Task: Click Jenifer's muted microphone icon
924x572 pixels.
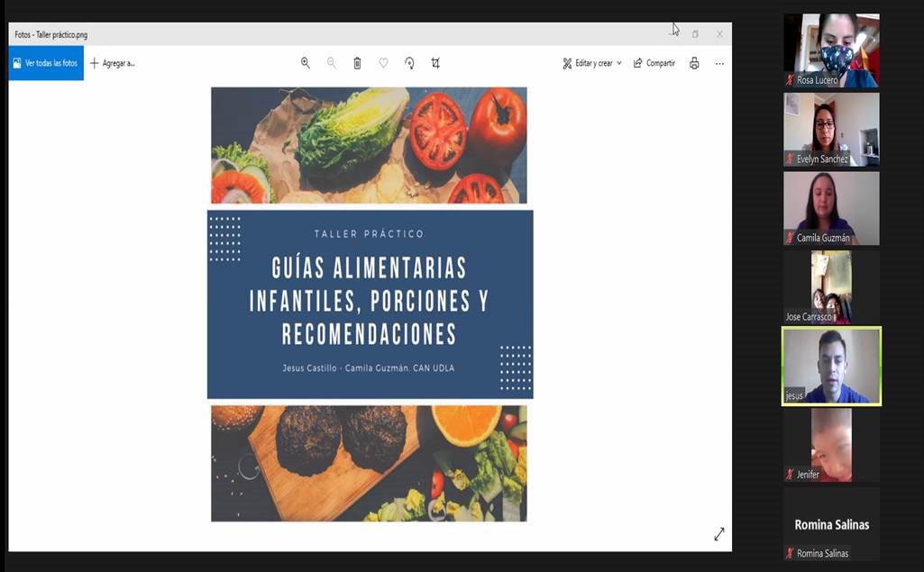Action: (x=790, y=475)
